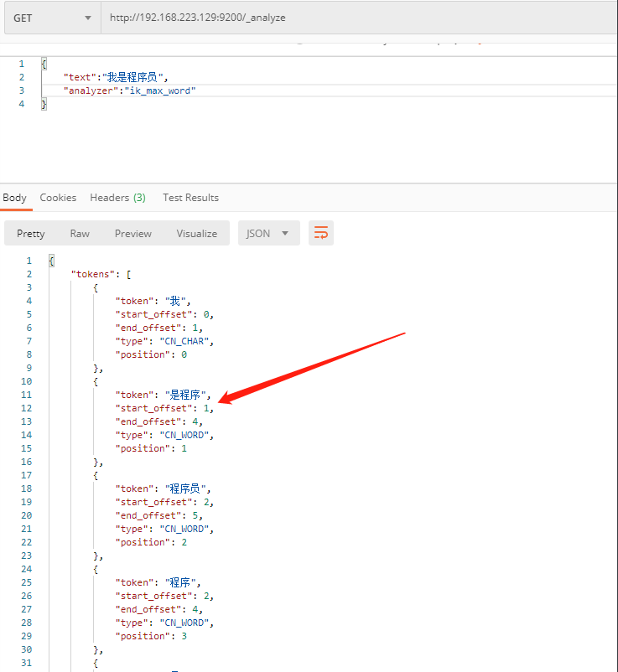Click the closing brace on request line 4
The width and height of the screenshot is (618, 672).
pyautogui.click(x=44, y=104)
